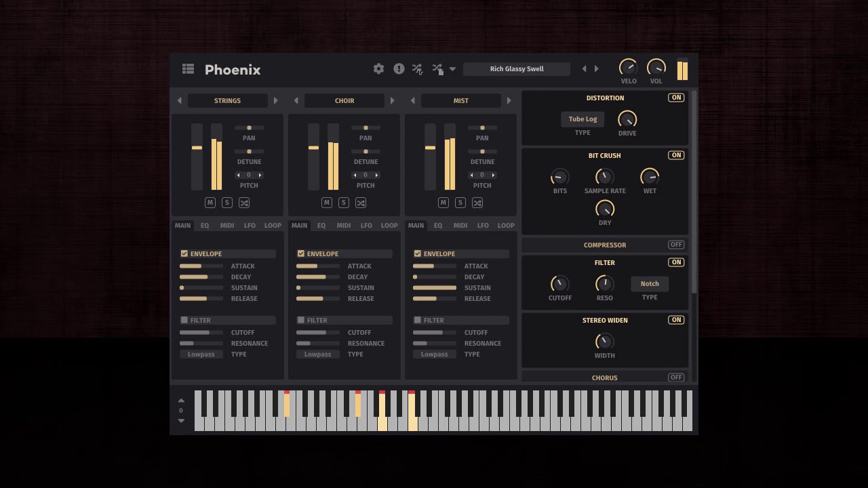The width and height of the screenshot is (868, 488).
Task: Switch STRINGS layer to MIDI tab
Action: pyautogui.click(x=227, y=225)
